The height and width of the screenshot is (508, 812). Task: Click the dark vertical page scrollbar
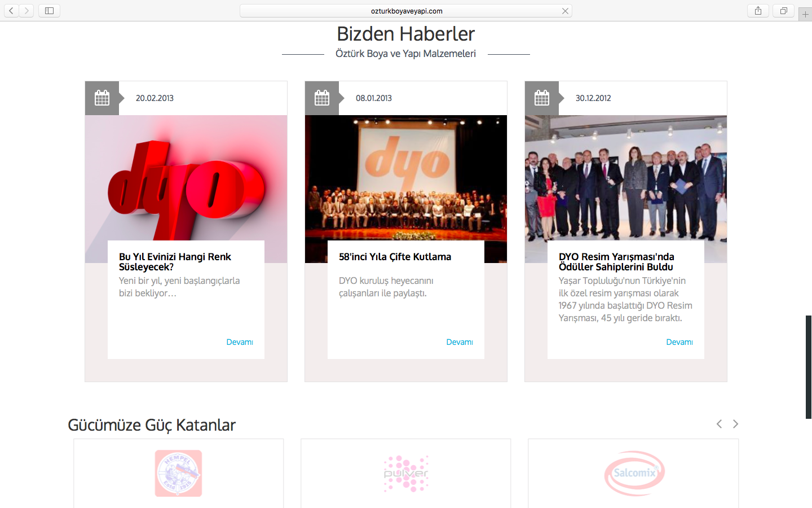pyautogui.click(x=809, y=367)
